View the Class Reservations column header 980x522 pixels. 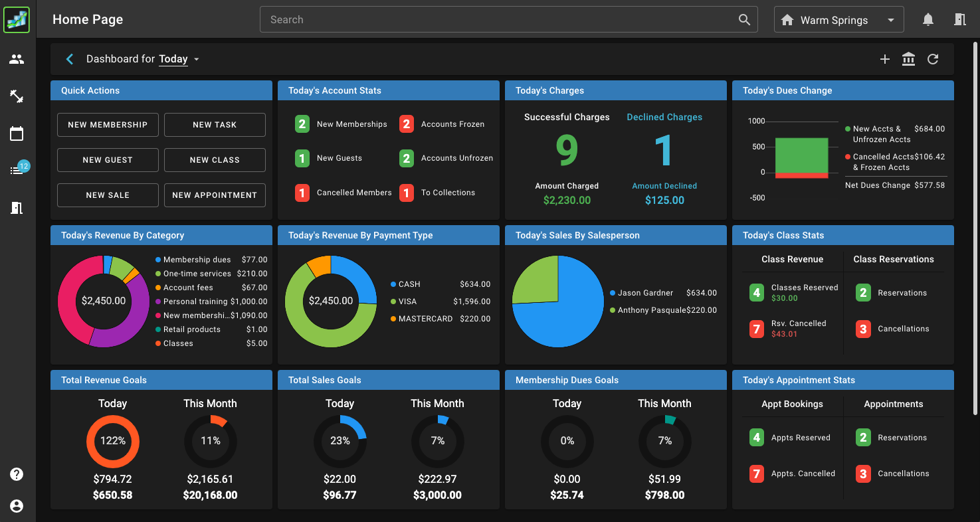coord(893,259)
